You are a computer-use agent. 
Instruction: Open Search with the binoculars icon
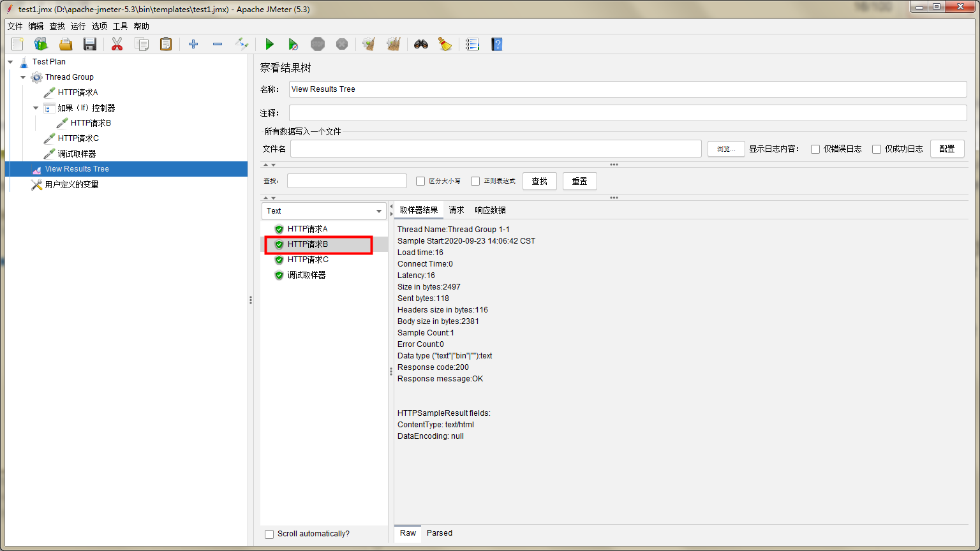coord(421,44)
